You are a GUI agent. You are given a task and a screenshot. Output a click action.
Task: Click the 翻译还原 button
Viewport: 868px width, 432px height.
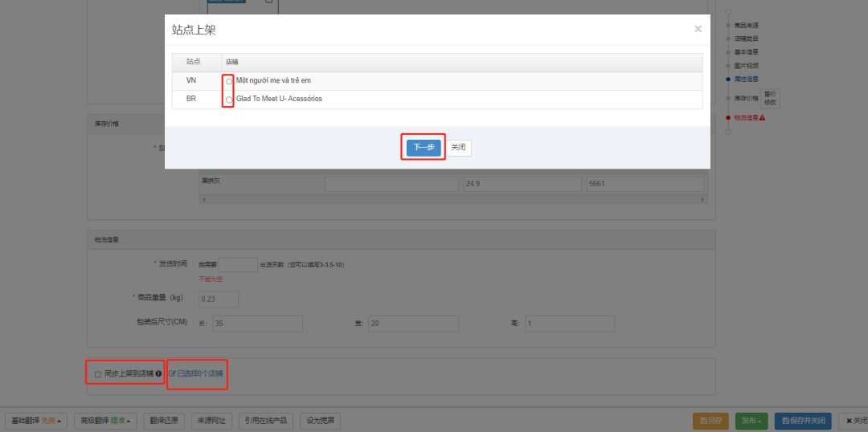tap(164, 421)
